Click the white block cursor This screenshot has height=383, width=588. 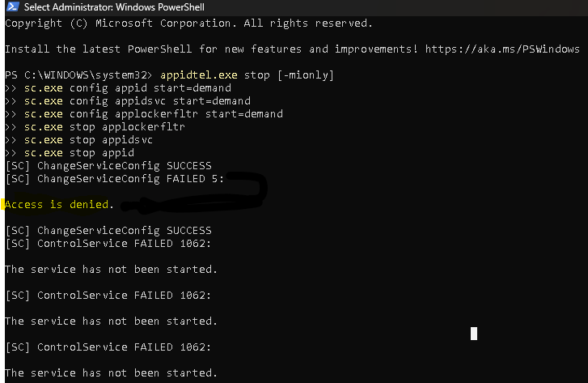pos(474,334)
